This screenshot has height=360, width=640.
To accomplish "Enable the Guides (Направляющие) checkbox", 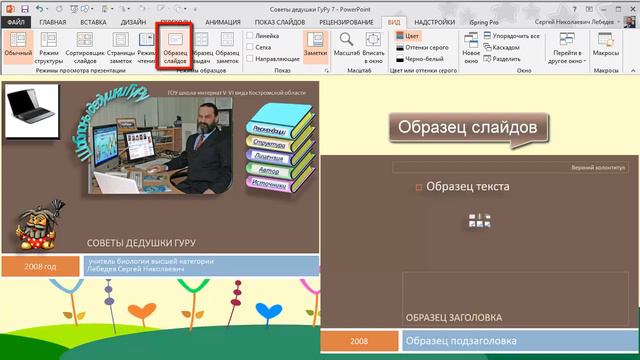I will 250,59.
